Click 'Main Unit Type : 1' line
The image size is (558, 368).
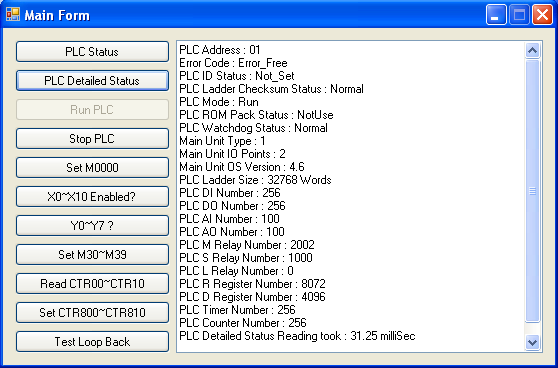(222, 141)
